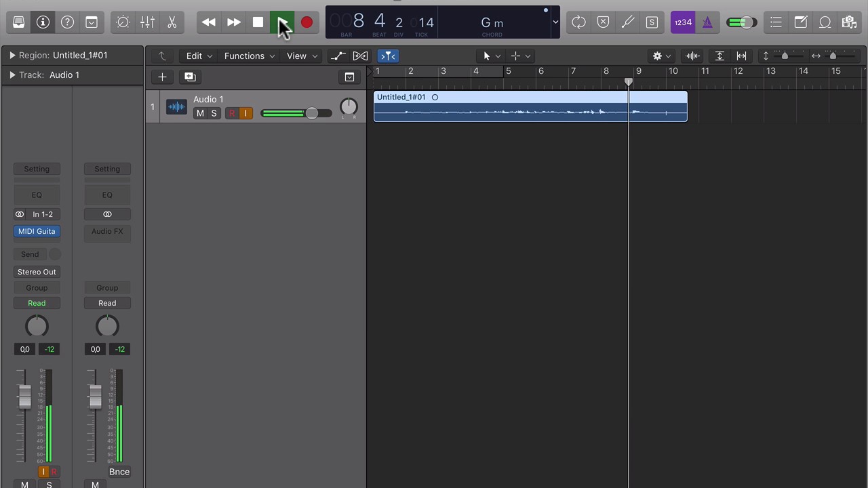Open Quick Help question mark
868x488 pixels.
(x=67, y=22)
